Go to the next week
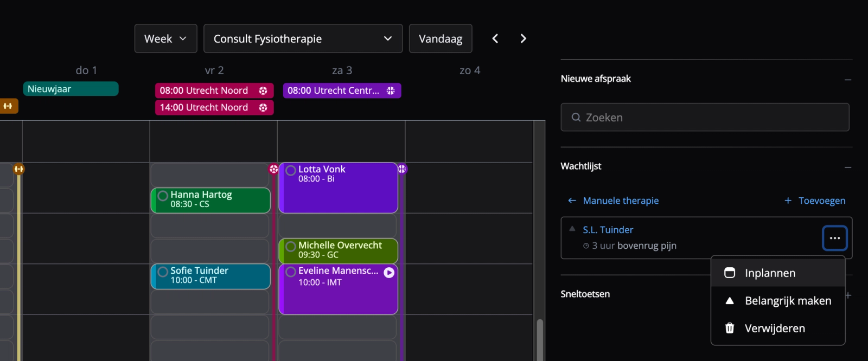 pyautogui.click(x=523, y=38)
